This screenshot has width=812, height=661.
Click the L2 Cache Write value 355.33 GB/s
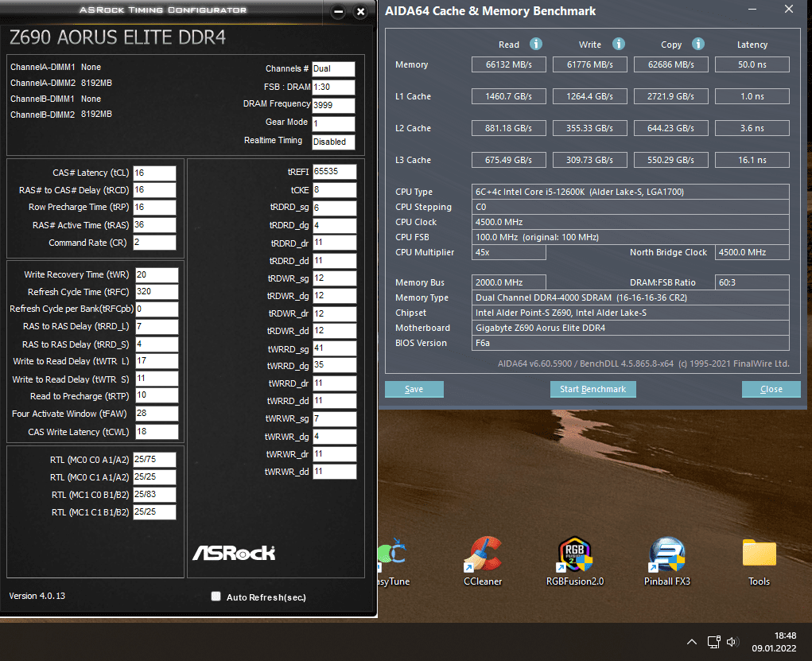point(590,128)
